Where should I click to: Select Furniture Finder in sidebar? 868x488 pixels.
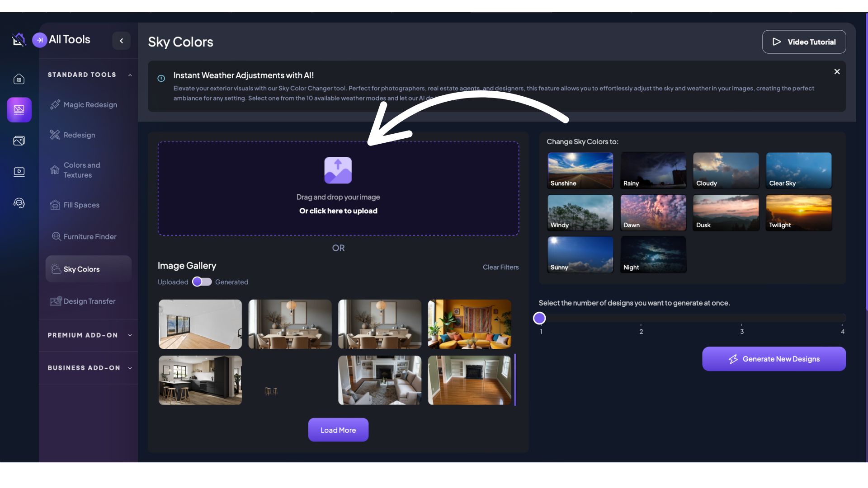90,237
